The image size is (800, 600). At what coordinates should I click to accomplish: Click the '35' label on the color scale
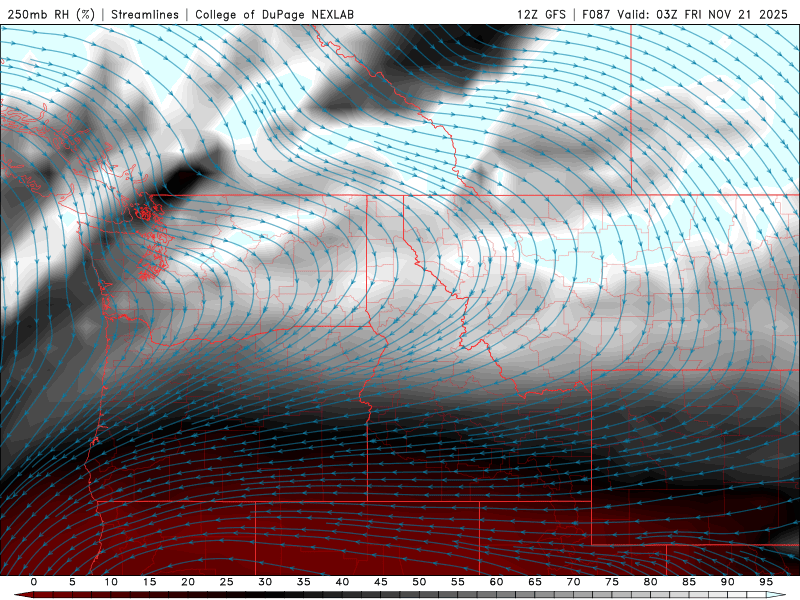(304, 582)
